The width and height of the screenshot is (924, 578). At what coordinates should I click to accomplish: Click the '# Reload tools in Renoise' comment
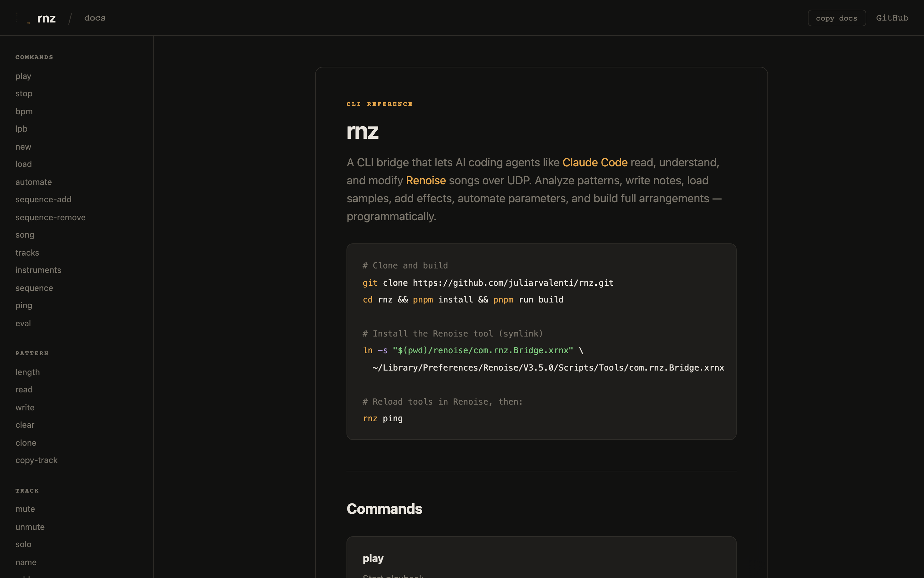(442, 402)
